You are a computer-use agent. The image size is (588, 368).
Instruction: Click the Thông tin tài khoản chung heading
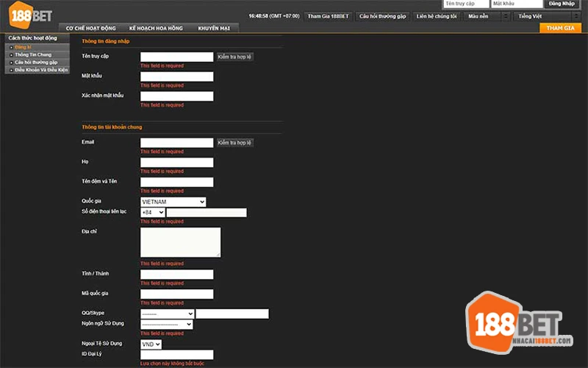(112, 127)
